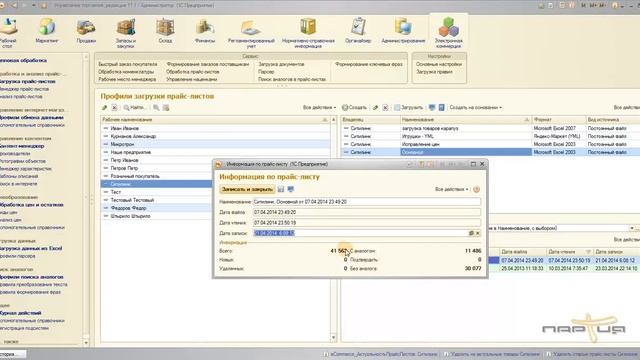Select Профили поиска аналогов in sidebar
640x360 pixels.
pos(31,277)
